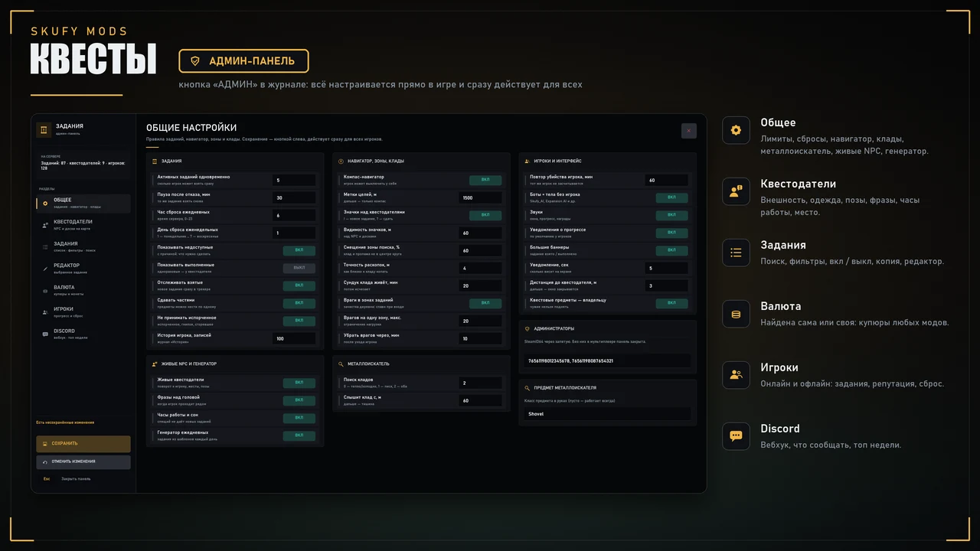Toggle the Враги в зонах заданий switch
The height and width of the screenshot is (551, 980).
485,303
